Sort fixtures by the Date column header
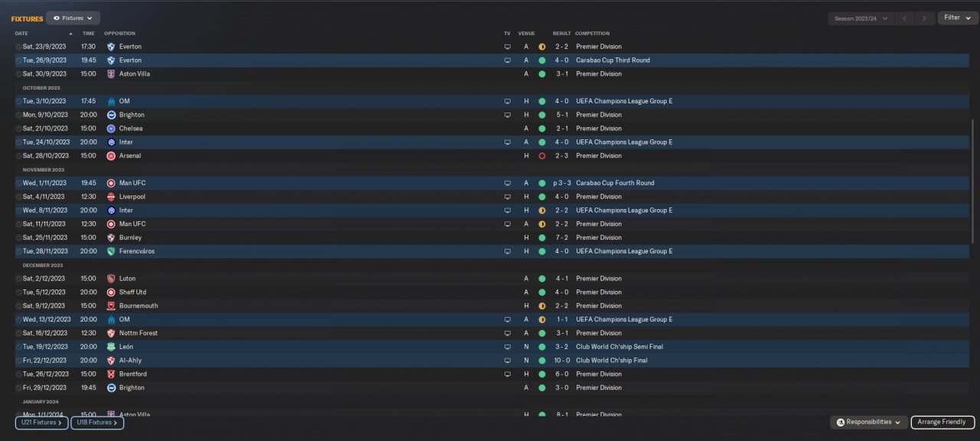This screenshot has height=441, width=980. point(21,34)
